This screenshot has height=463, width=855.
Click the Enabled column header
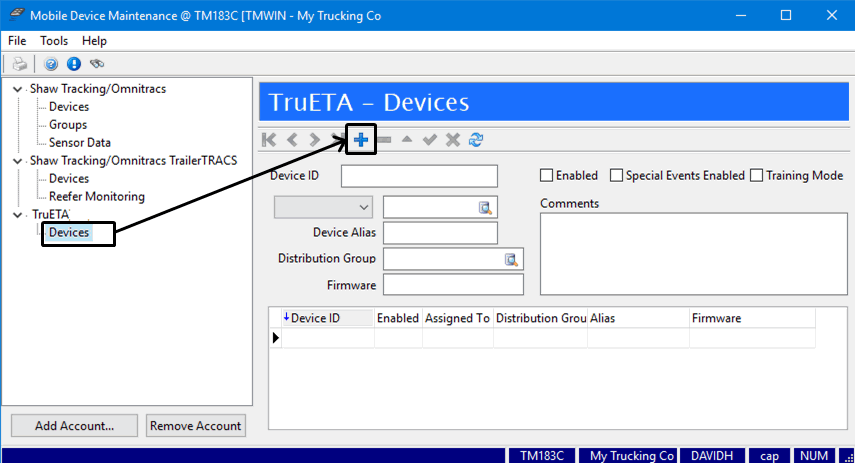[398, 318]
